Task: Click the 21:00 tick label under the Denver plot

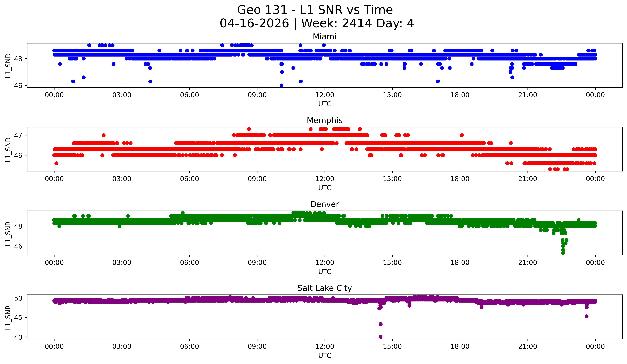Action: (x=528, y=262)
